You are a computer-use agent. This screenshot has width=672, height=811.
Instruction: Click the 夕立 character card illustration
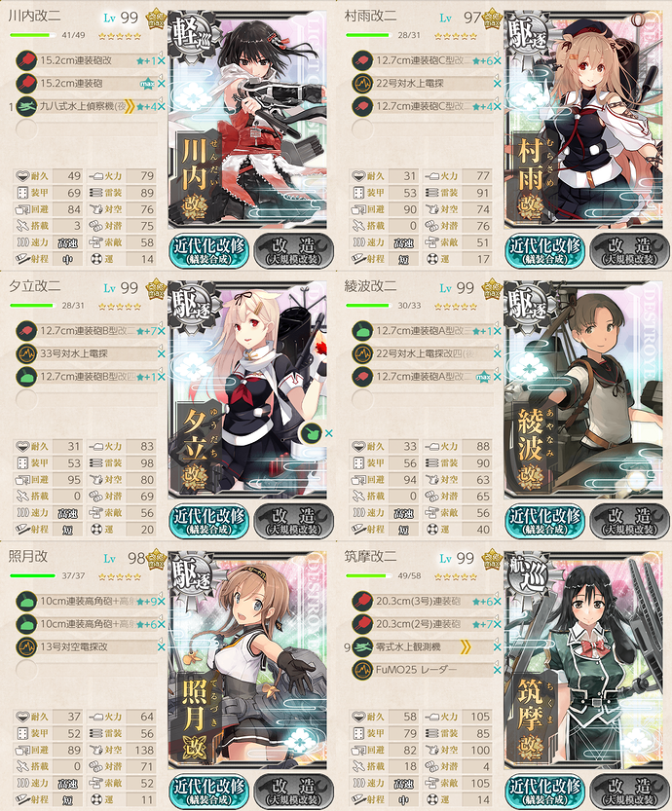pyautogui.click(x=247, y=390)
